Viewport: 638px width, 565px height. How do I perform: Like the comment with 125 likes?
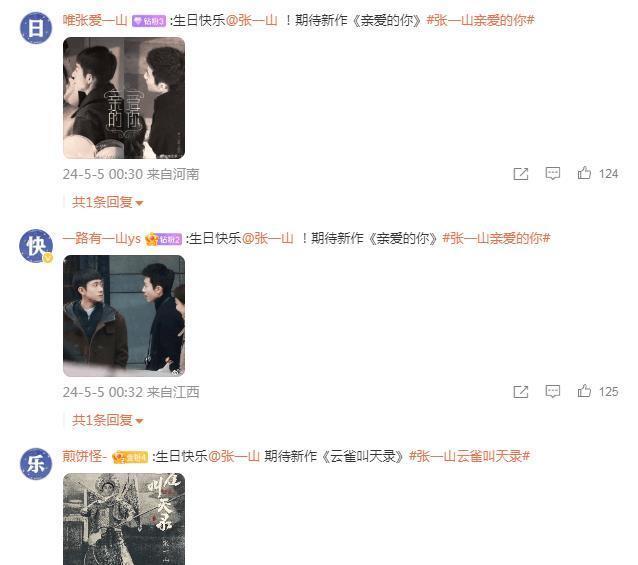[x=584, y=391]
